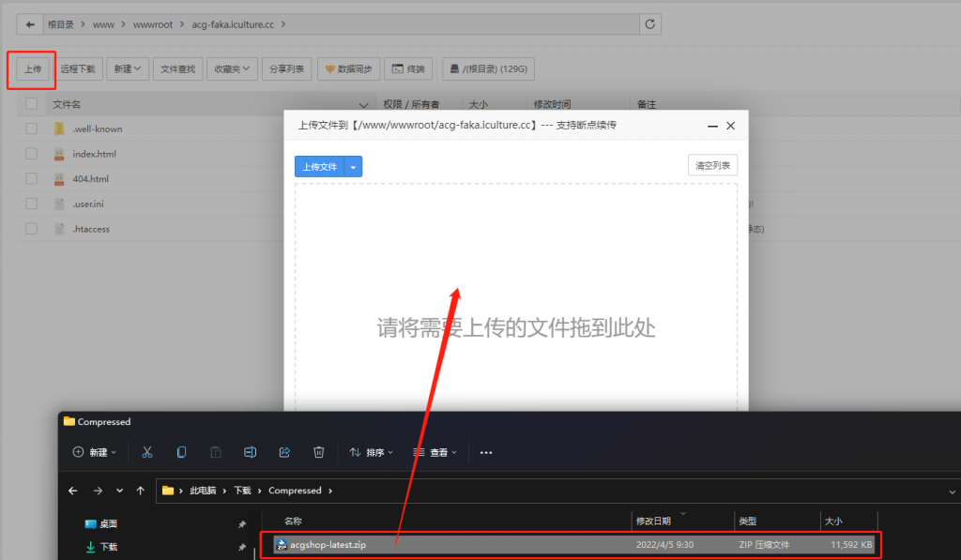Open the 新建 dropdown in the panel toolbar
The height and width of the screenshot is (560, 961).
128,68
